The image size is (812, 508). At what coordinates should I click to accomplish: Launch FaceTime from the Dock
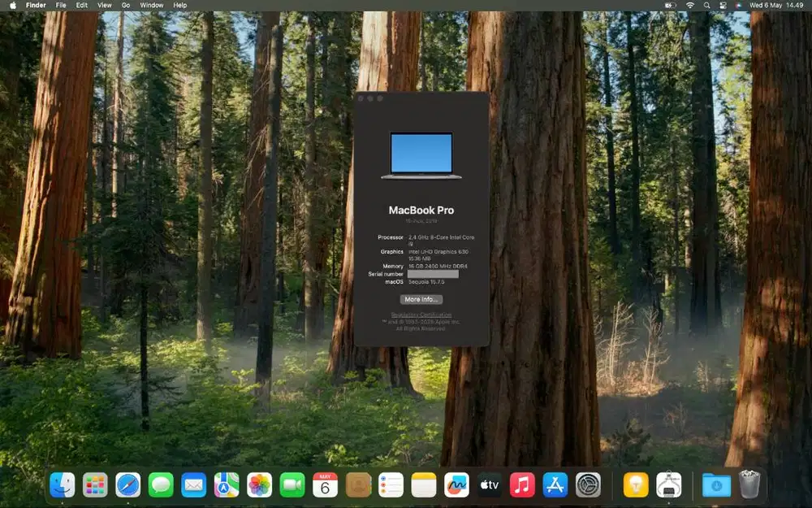coord(292,485)
